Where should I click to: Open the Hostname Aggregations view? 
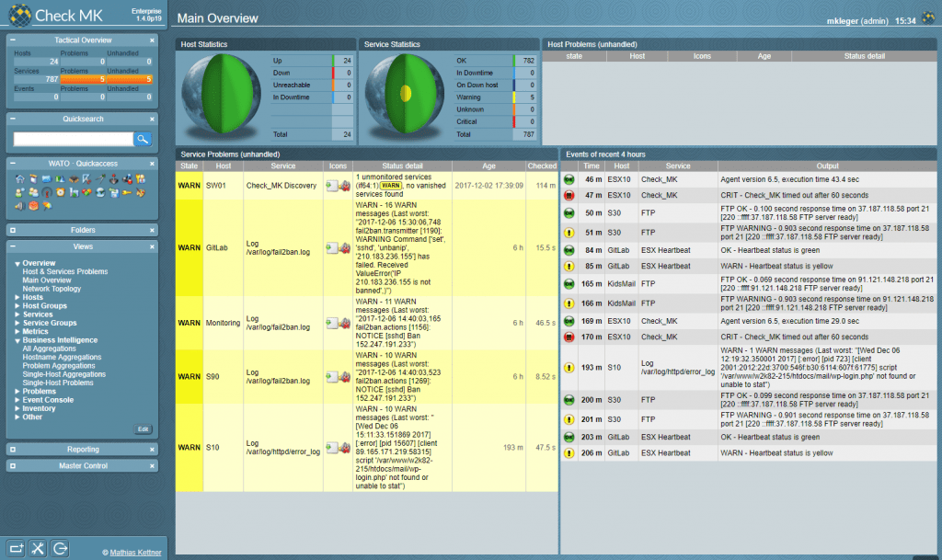(62, 357)
